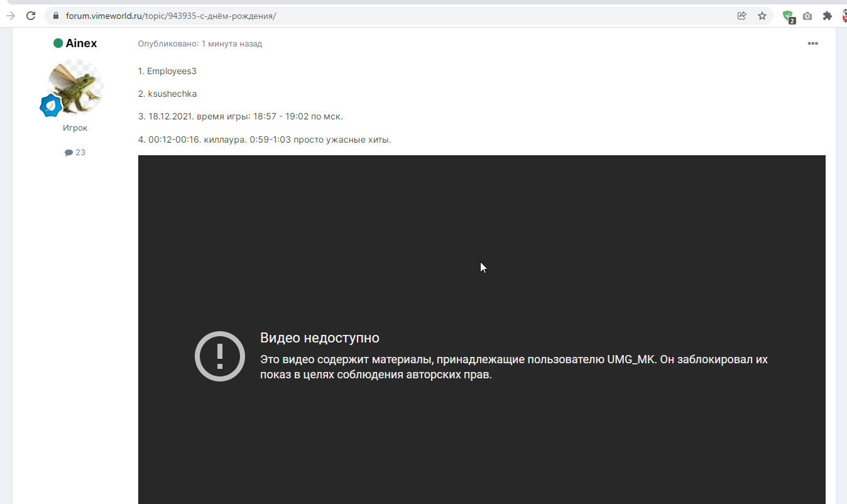847x504 pixels.
Task: Open the '1 минута назад' timestamp link
Action: click(231, 43)
